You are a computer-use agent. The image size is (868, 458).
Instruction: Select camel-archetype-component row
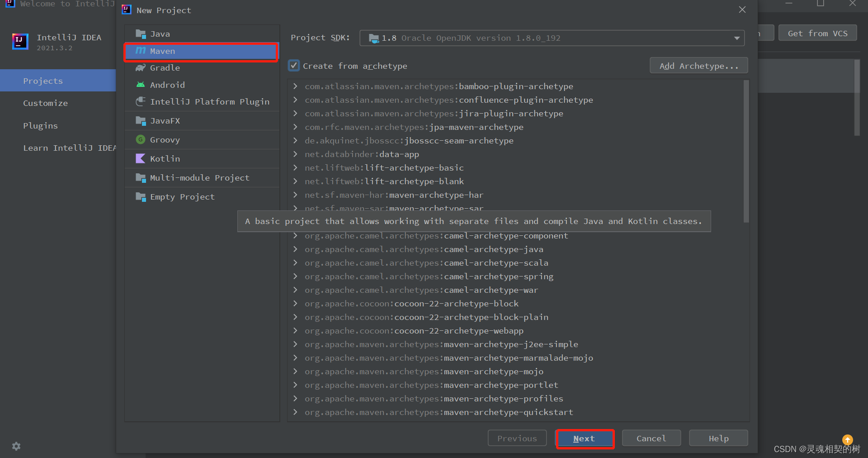(515, 236)
